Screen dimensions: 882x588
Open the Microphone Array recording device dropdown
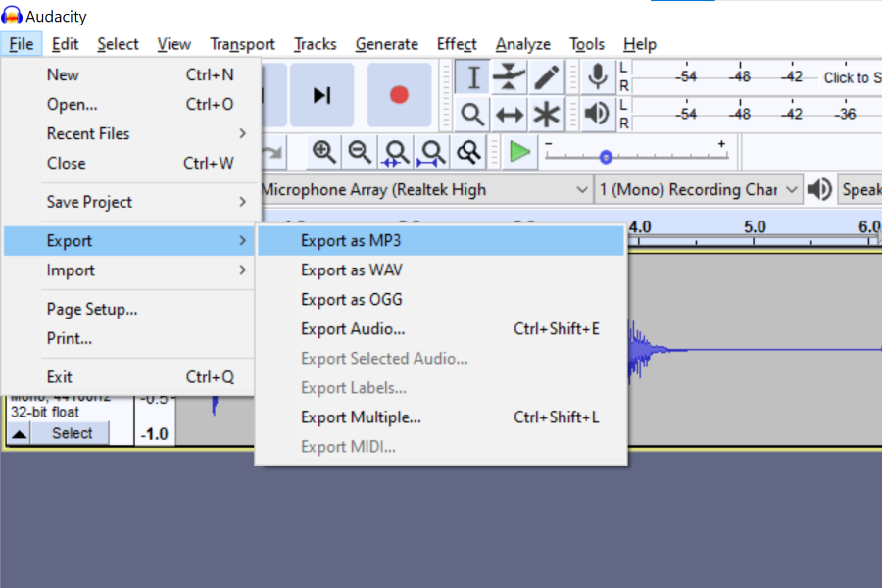425,189
